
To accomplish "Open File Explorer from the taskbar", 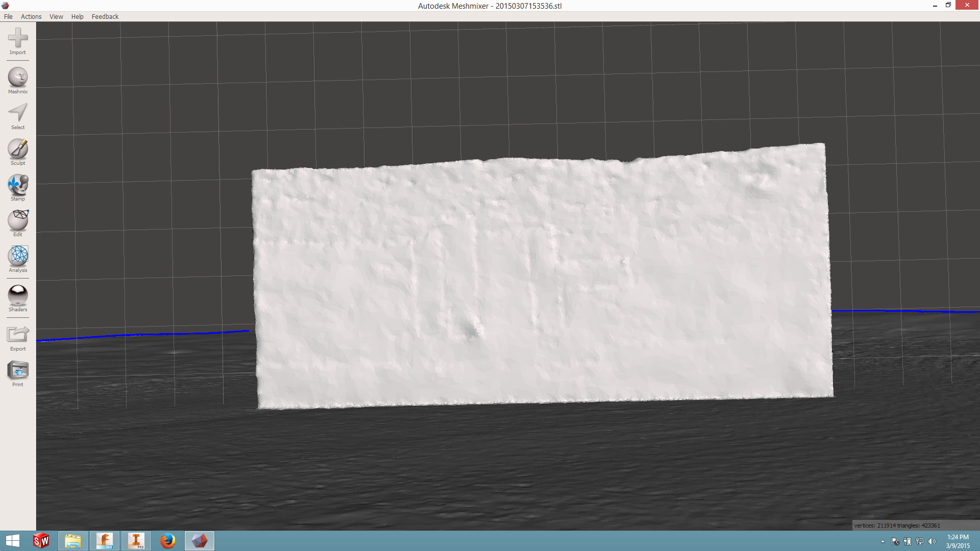I will click(73, 541).
